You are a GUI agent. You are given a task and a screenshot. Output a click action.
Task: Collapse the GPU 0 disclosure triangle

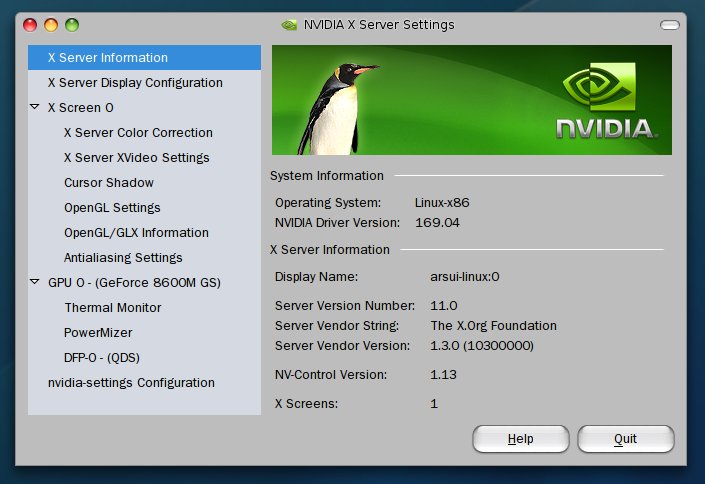(35, 282)
